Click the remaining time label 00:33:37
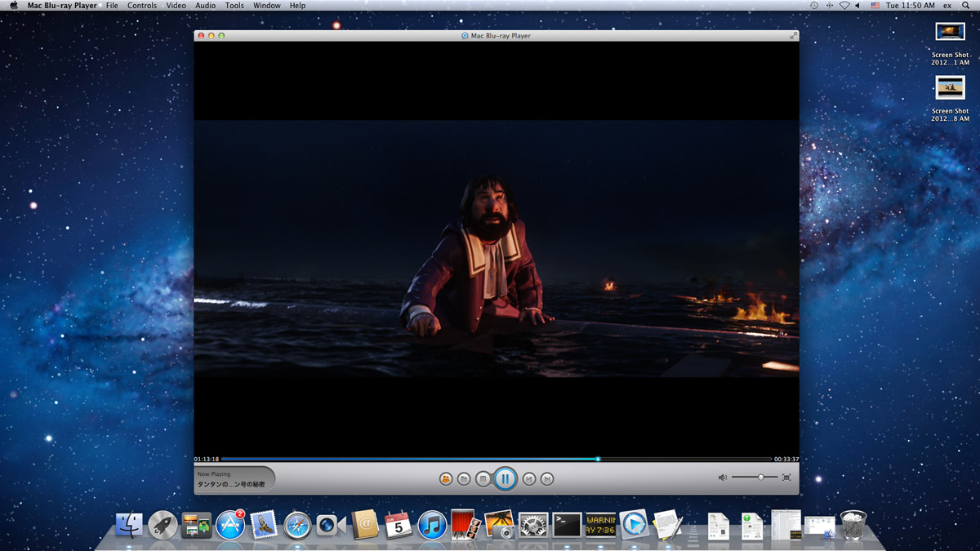980x551 pixels. click(786, 460)
